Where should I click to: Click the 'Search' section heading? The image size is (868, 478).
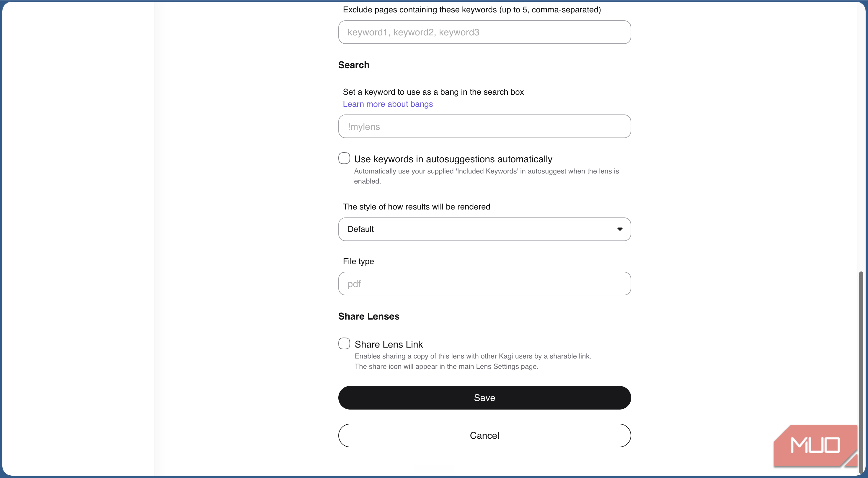[354, 65]
